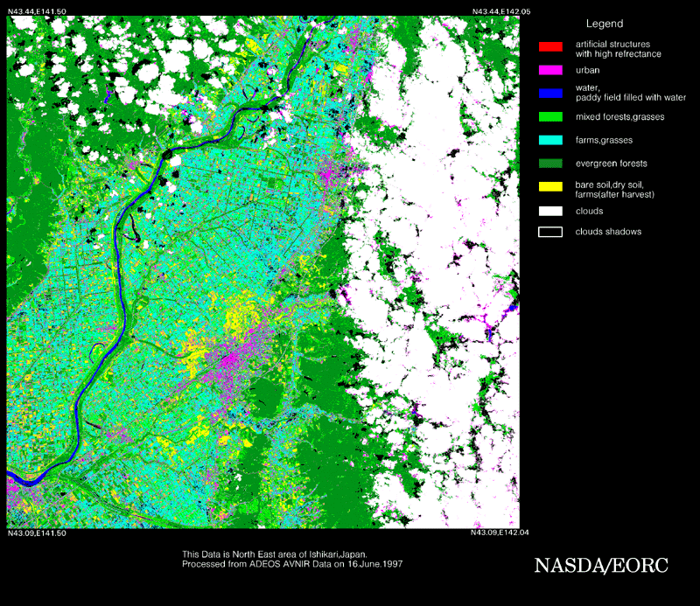
Task: Click the magenta urban legend swatch
Action: pyautogui.click(x=550, y=70)
